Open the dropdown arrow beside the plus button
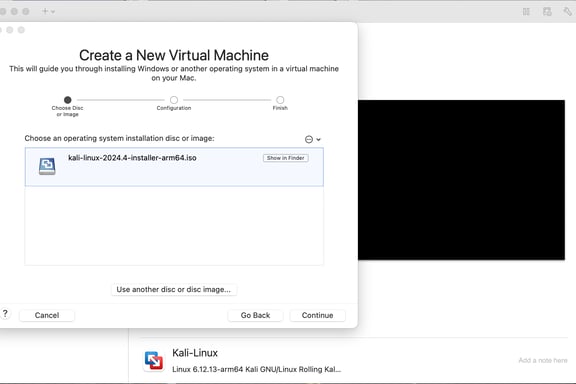576x384 pixels. 53,12
